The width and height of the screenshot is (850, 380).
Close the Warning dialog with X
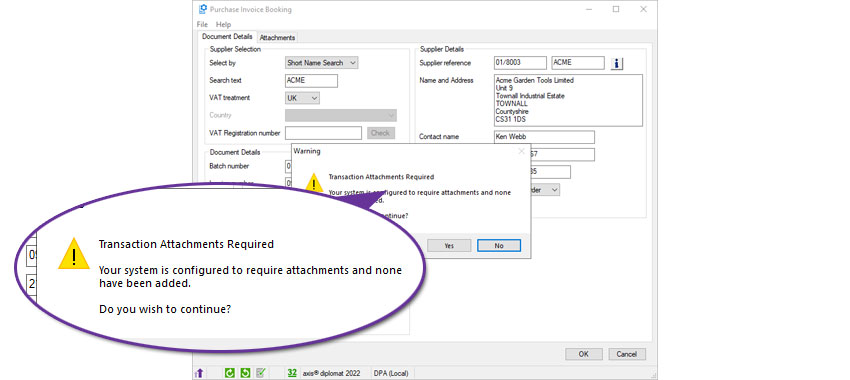point(521,151)
